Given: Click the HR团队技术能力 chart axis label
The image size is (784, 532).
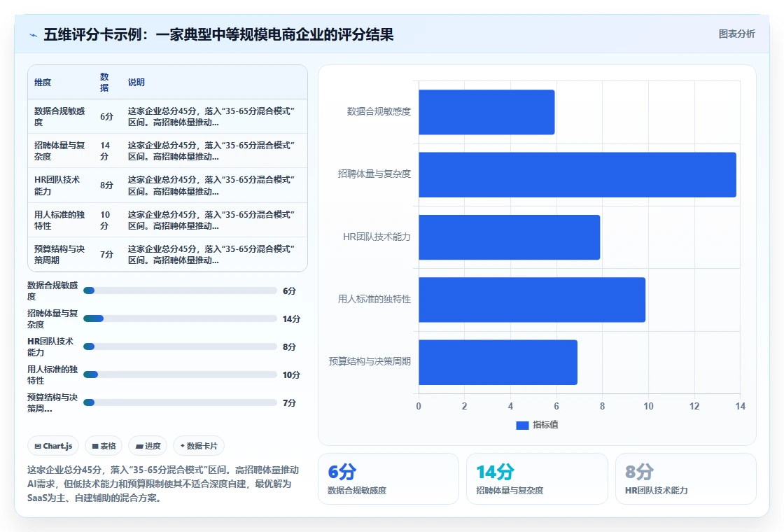Looking at the screenshot, I should (x=377, y=237).
